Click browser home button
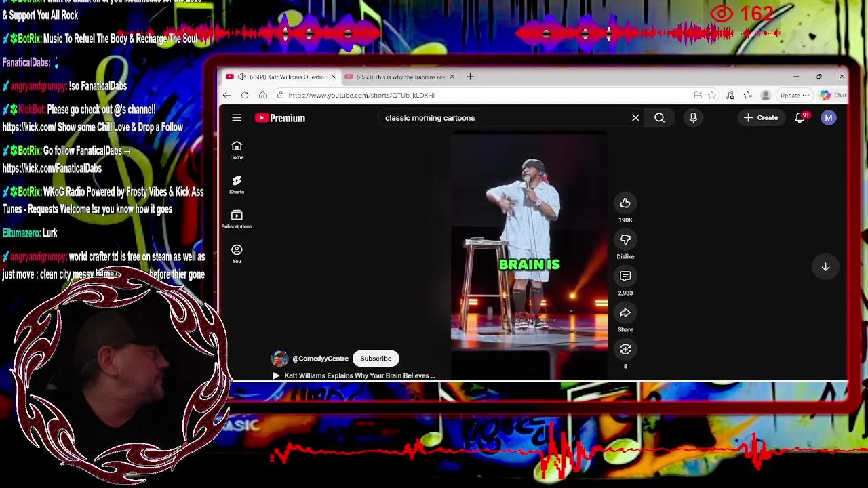Image resolution: width=868 pixels, height=488 pixels. 262,95
